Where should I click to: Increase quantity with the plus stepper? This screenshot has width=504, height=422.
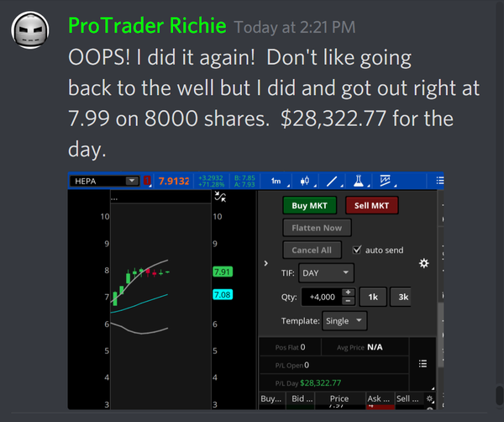349,293
